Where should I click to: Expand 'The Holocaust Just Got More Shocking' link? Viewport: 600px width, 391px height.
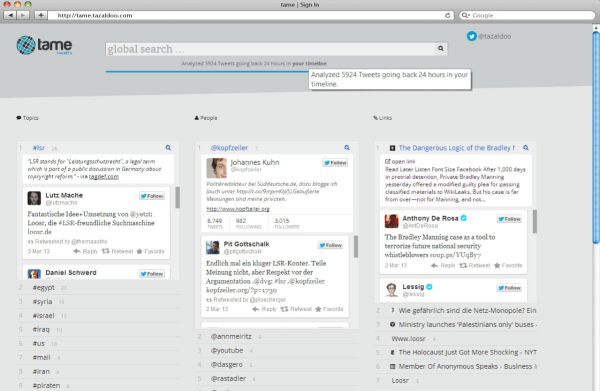click(456, 352)
